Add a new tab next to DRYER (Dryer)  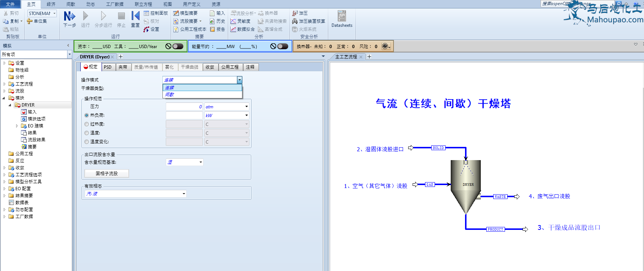(121, 57)
